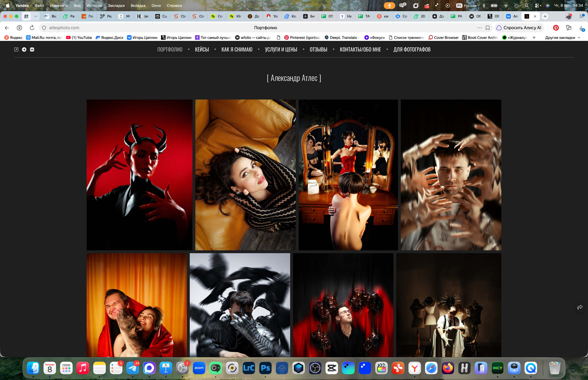Open the red devil portrait thumbnail
The width and height of the screenshot is (588, 380).
[x=139, y=175]
